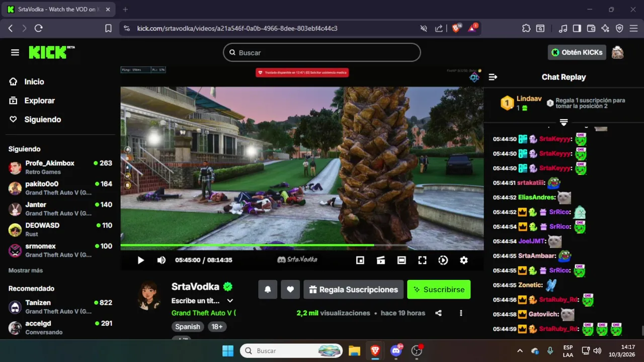
Task: Bookmark this page
Action: (108, 28)
